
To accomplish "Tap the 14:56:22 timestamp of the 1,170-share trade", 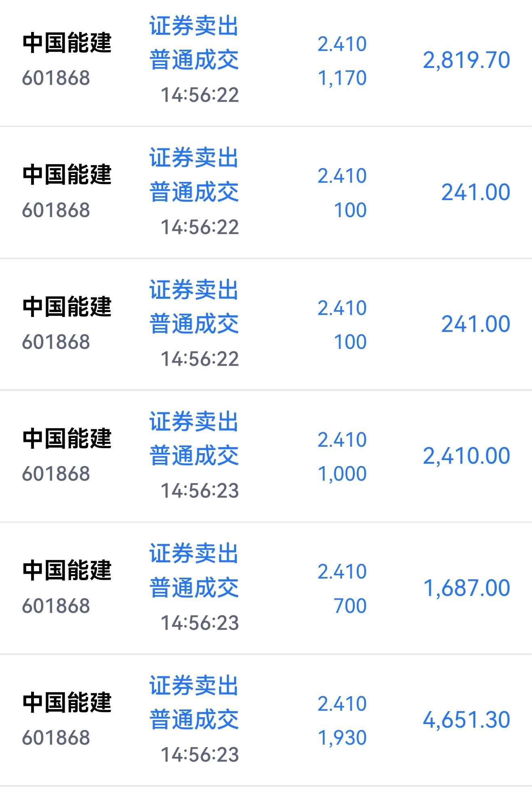I will (200, 95).
